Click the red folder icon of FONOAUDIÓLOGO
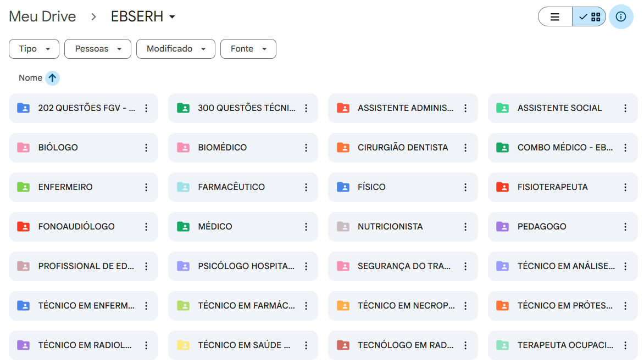The width and height of the screenshot is (644, 364). click(23, 226)
